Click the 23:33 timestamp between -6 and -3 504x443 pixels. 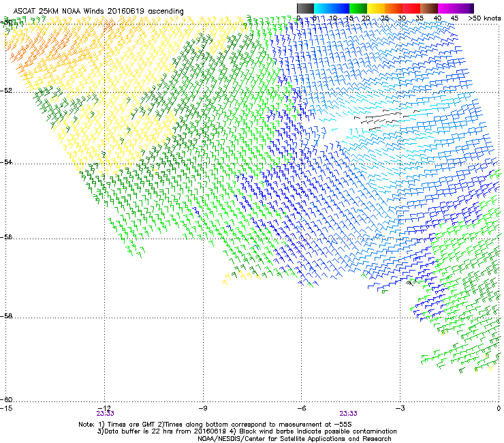pyautogui.click(x=349, y=414)
